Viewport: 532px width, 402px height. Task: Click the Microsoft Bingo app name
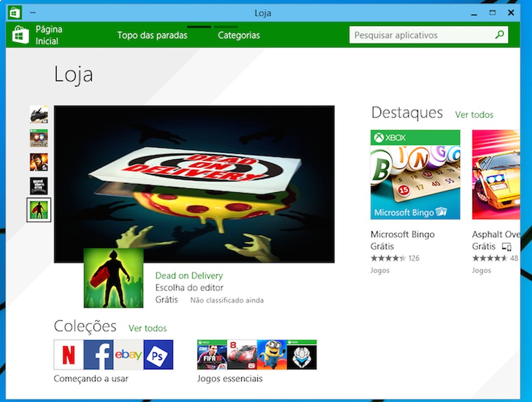(x=402, y=234)
